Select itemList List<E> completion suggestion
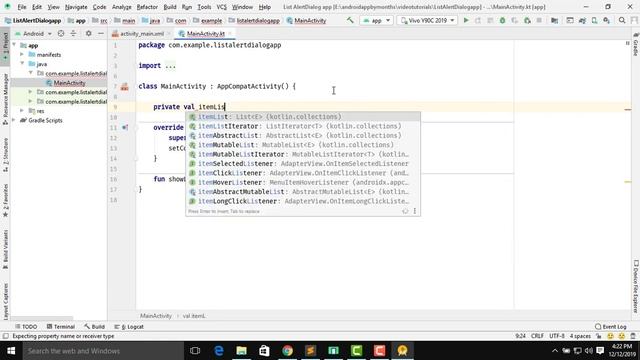The width and height of the screenshot is (640, 360). [303, 117]
